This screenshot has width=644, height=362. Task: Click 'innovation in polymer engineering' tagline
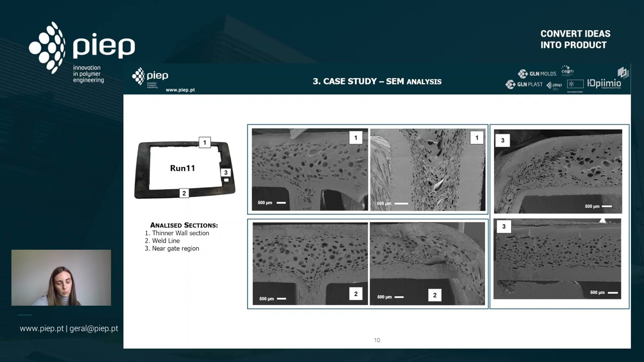coord(89,74)
